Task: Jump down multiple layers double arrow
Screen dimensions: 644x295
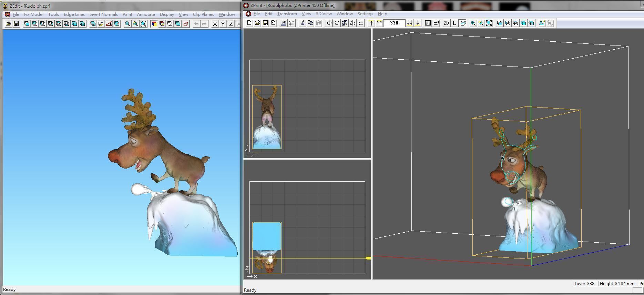Action: tap(409, 23)
